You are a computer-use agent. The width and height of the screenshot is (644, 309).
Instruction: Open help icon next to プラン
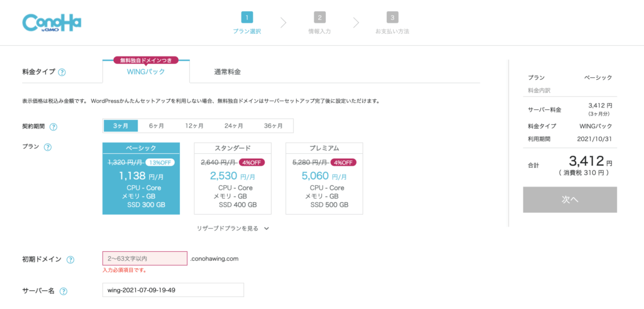tap(48, 148)
